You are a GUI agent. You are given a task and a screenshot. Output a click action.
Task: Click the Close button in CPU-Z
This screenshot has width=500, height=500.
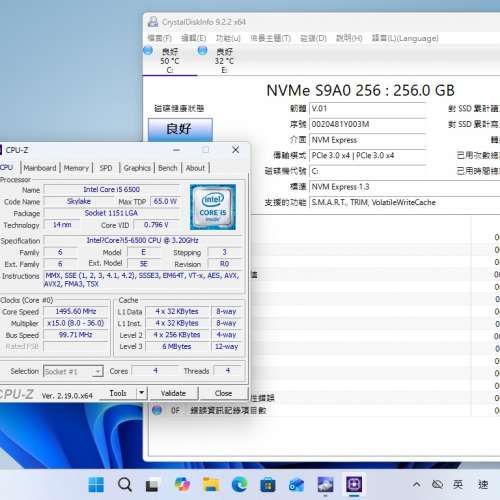click(223, 393)
